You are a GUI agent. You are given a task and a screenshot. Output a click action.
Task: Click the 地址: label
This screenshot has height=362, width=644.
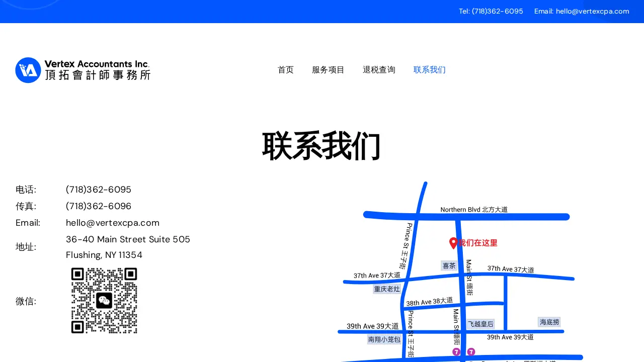click(26, 247)
